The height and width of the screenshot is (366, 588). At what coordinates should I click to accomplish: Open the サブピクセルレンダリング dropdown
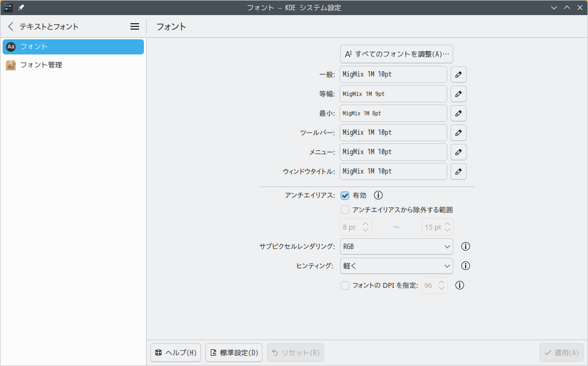click(x=397, y=246)
